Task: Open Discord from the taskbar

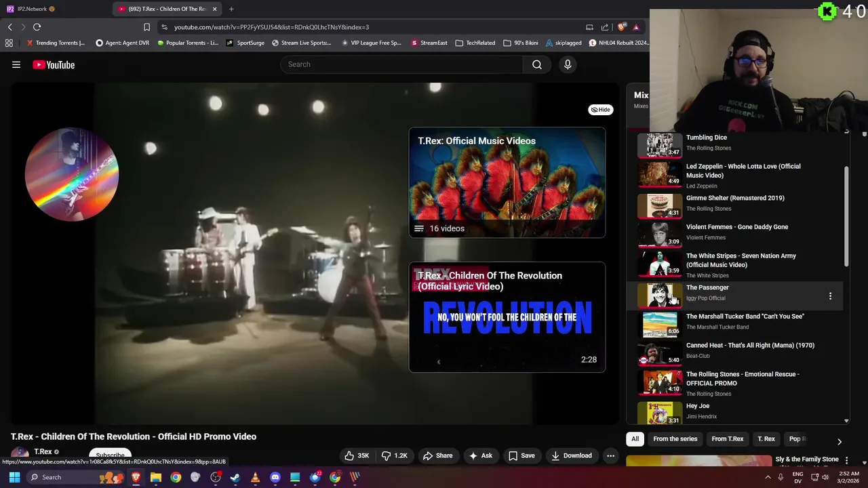Action: [275, 477]
